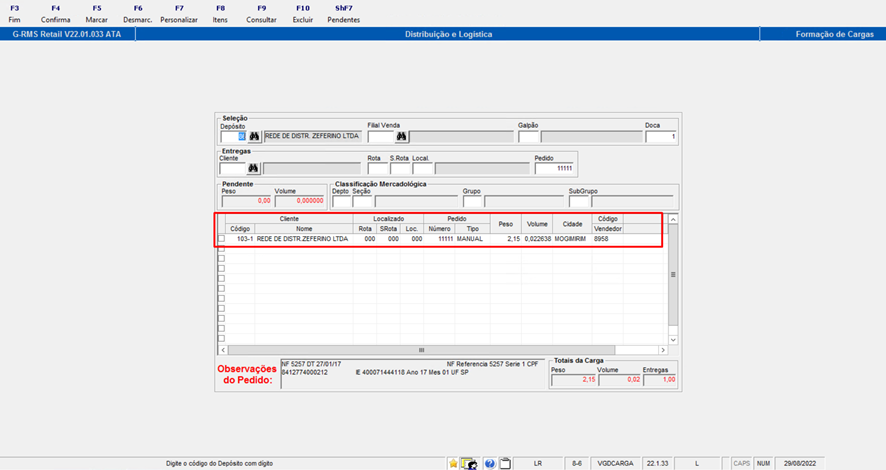Screen dimensions: 886x470
Task: Click the Vendedor column header
Action: click(608, 229)
